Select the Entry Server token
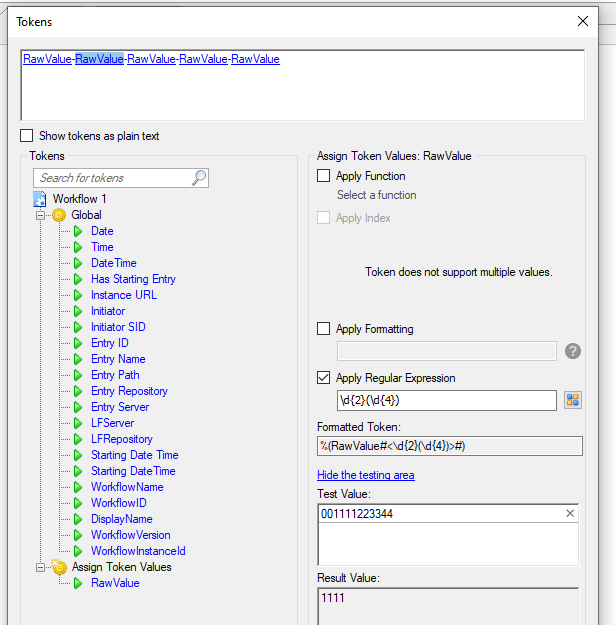The width and height of the screenshot is (616, 625). coord(120,407)
